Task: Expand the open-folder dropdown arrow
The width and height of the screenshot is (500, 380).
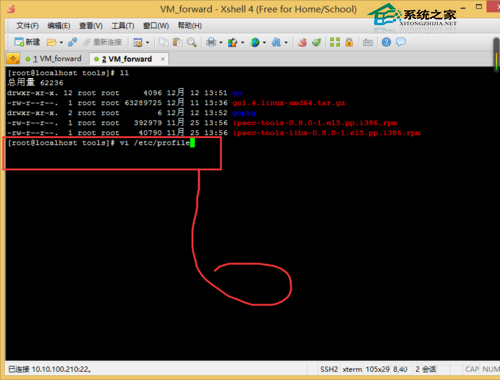Action: (x=61, y=42)
